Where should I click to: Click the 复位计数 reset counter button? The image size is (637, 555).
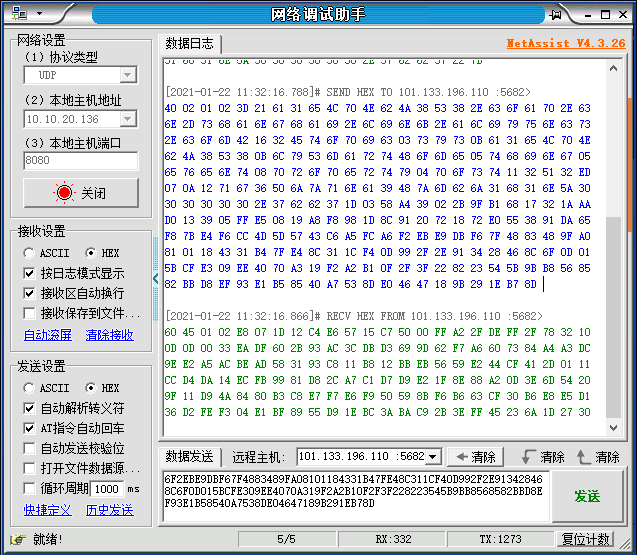point(585,540)
